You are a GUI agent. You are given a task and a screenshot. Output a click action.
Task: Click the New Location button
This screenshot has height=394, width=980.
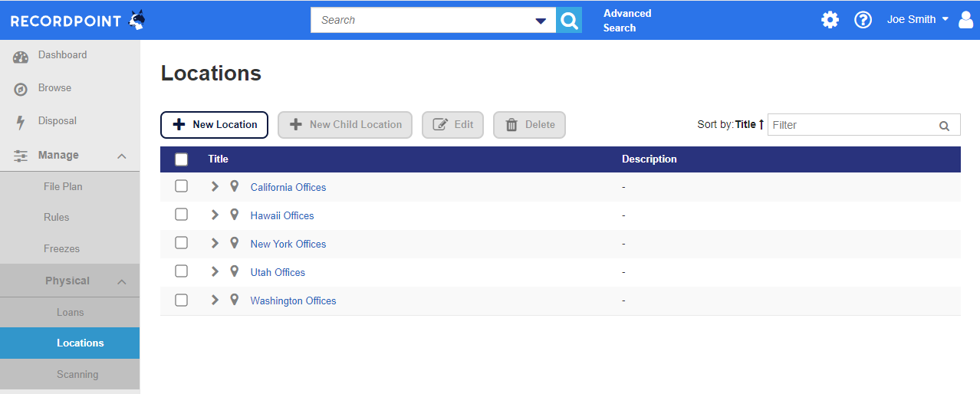214,125
